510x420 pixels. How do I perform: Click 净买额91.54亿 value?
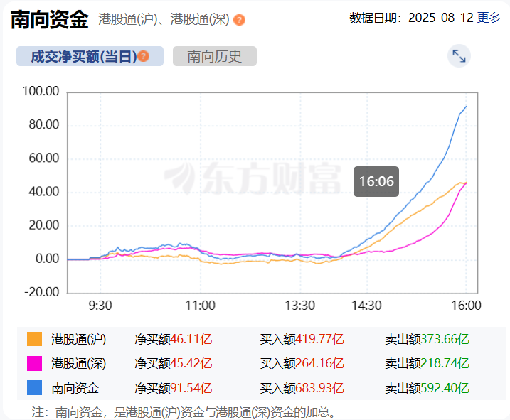[x=174, y=388]
